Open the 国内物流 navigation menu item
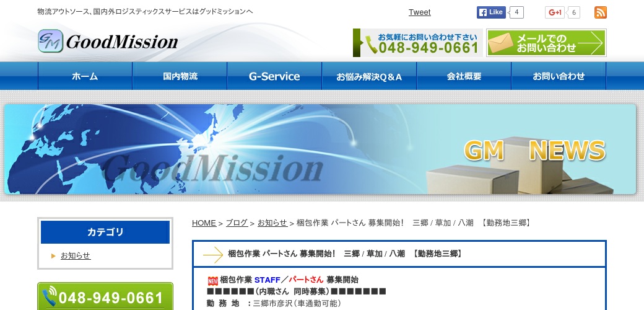The height and width of the screenshot is (310, 644). click(x=180, y=76)
